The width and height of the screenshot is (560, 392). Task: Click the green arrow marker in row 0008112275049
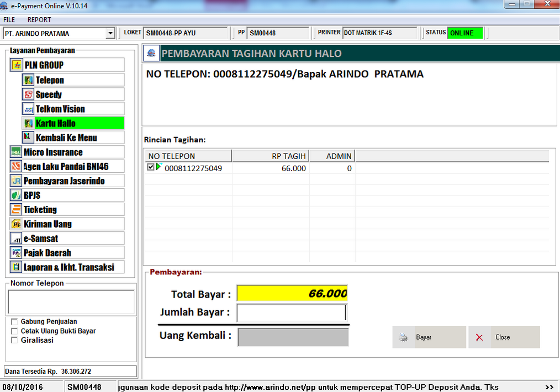pos(159,166)
